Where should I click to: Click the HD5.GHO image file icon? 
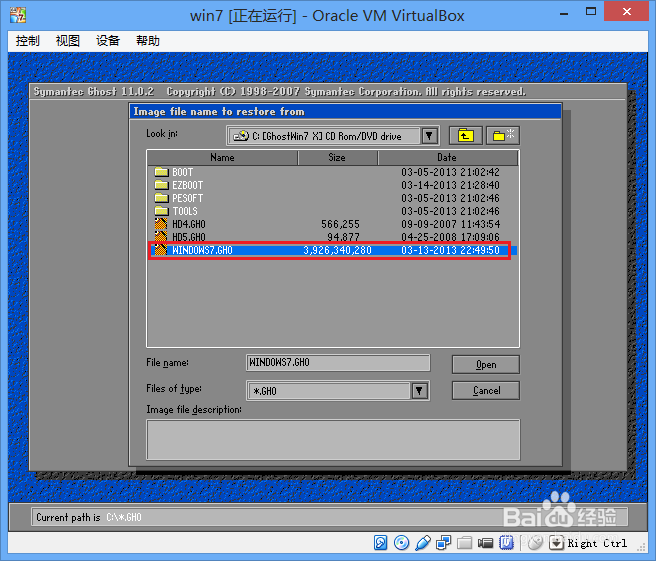161,237
